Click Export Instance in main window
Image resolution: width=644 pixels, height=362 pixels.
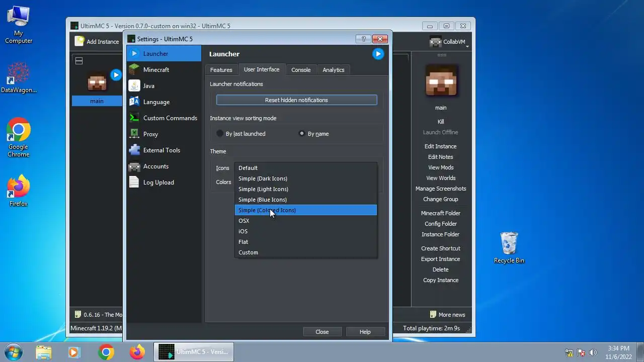click(x=441, y=259)
